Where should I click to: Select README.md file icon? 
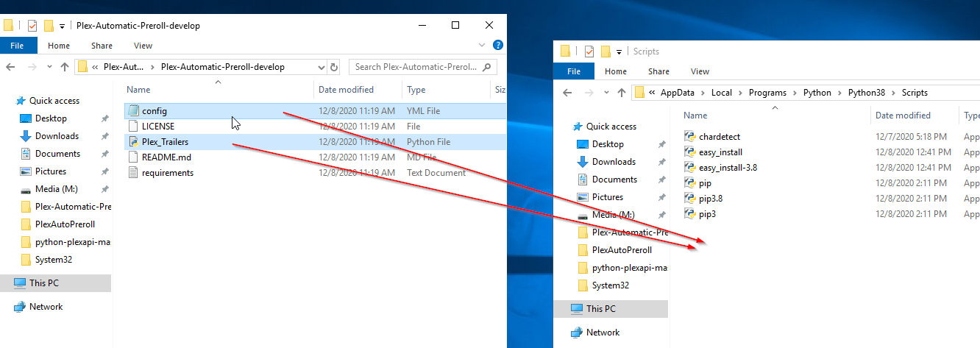pyautogui.click(x=133, y=157)
